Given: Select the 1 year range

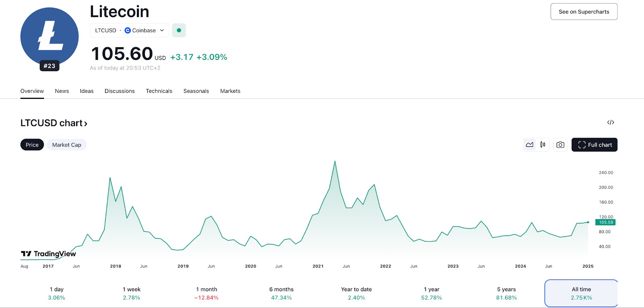Looking at the screenshot, I should [431, 294].
